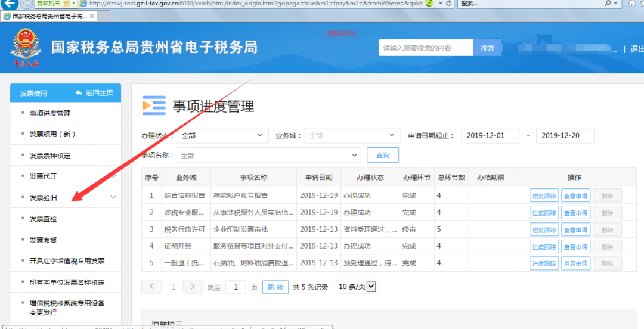
Task: Open the 业务域 dropdown
Action: (352, 135)
